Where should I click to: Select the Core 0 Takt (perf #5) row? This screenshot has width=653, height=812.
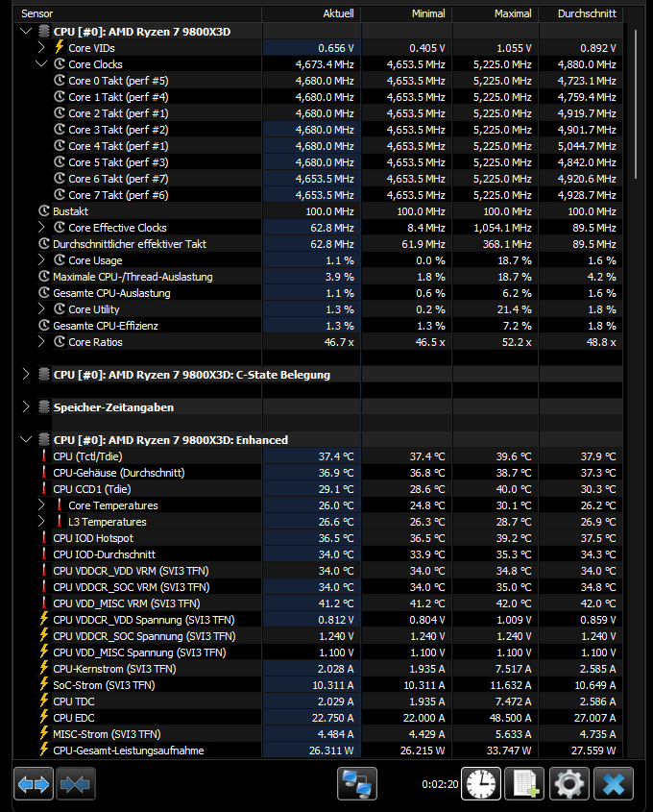click(319, 81)
